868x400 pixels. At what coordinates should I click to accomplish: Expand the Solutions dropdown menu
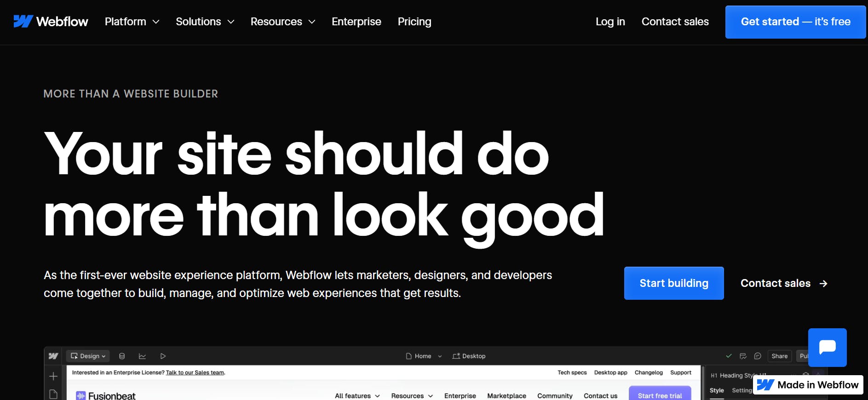205,22
